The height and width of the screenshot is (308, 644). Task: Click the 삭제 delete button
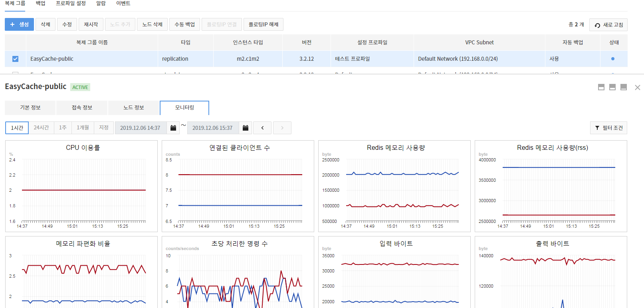[x=46, y=24]
